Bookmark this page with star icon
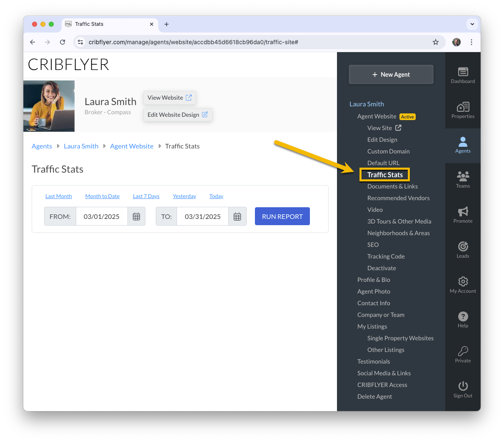This screenshot has width=504, height=442. click(x=436, y=42)
